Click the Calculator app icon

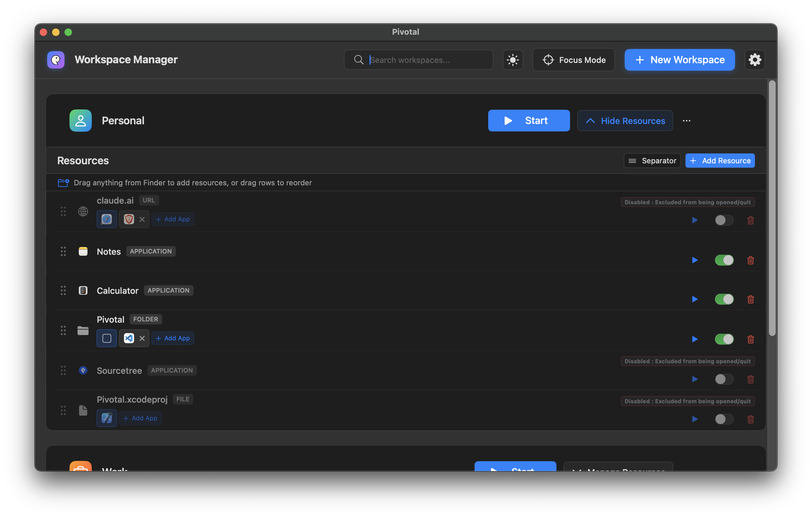(83, 290)
